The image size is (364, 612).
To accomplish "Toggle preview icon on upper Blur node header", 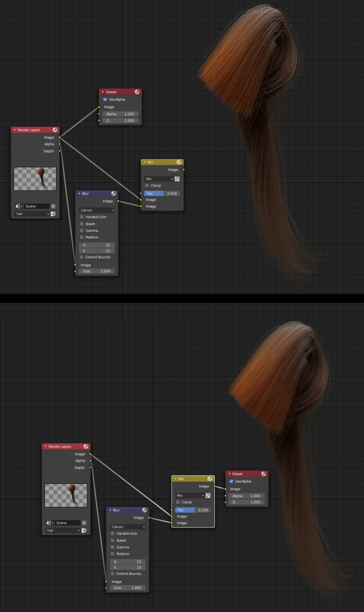I will (113, 193).
